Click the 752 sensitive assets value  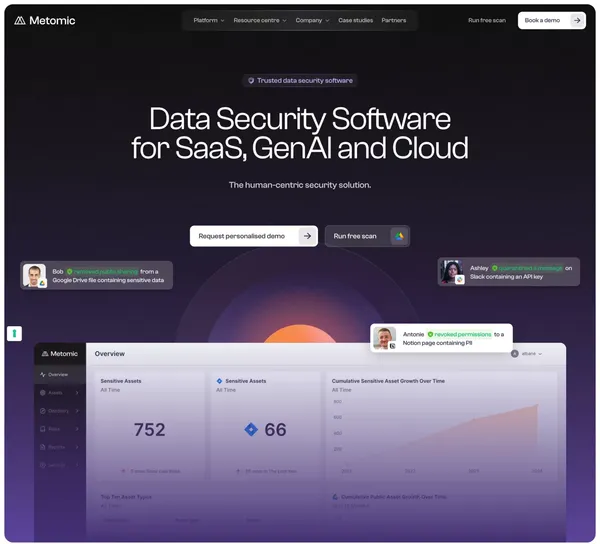pos(150,430)
